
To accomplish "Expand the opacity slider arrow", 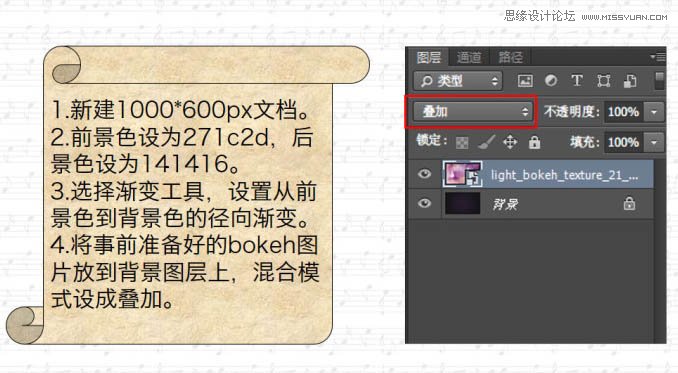I will coord(654,112).
